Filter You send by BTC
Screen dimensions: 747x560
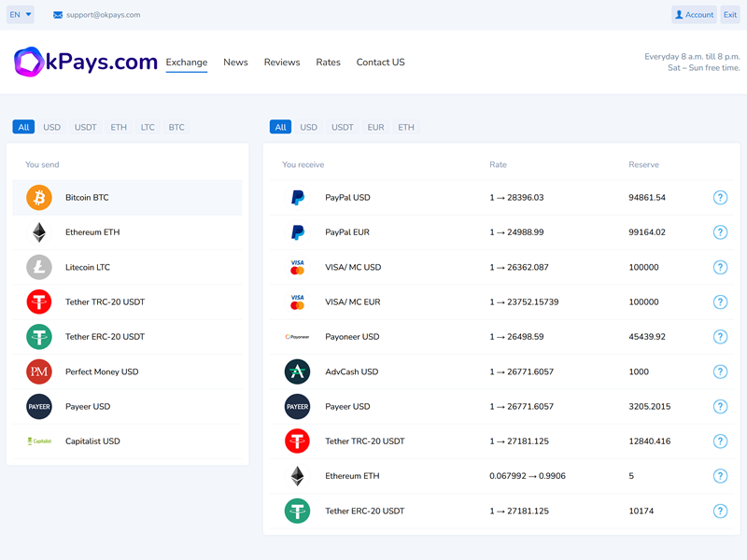point(176,127)
